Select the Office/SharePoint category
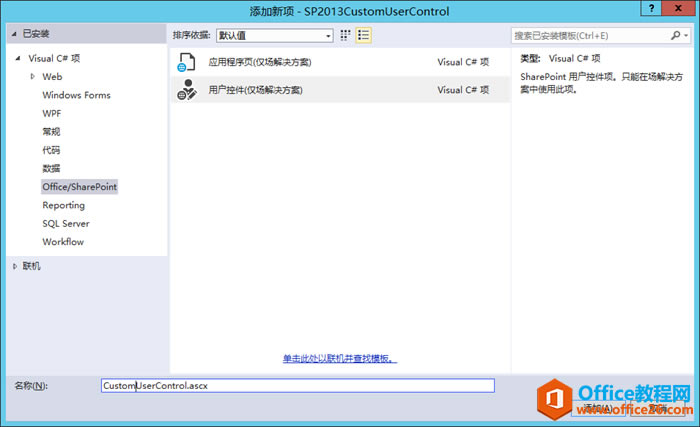 pos(79,187)
